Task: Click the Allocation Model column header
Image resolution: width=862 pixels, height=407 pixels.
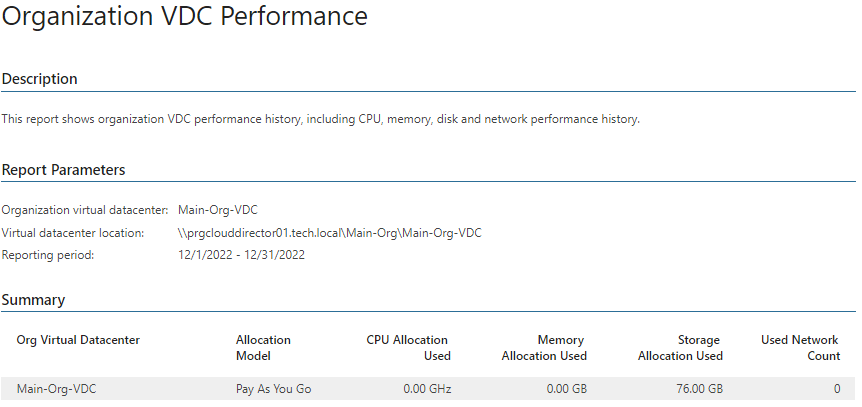Action: pyautogui.click(x=263, y=348)
